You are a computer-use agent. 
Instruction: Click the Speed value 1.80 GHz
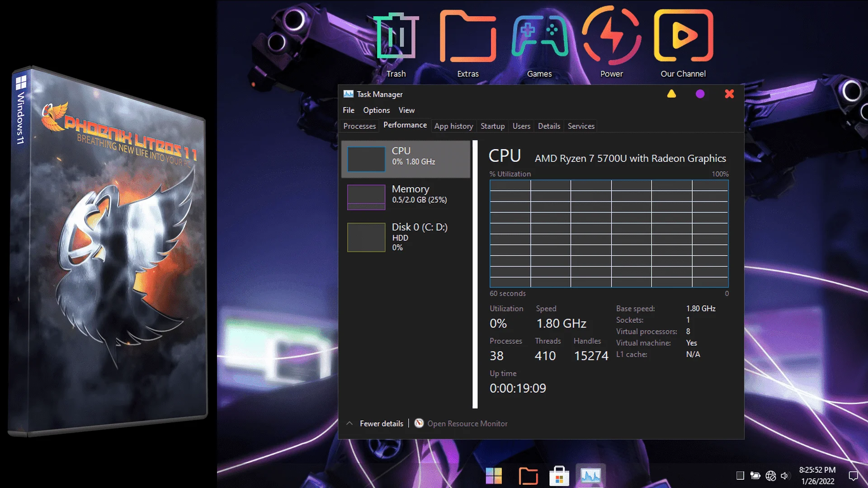(x=561, y=324)
